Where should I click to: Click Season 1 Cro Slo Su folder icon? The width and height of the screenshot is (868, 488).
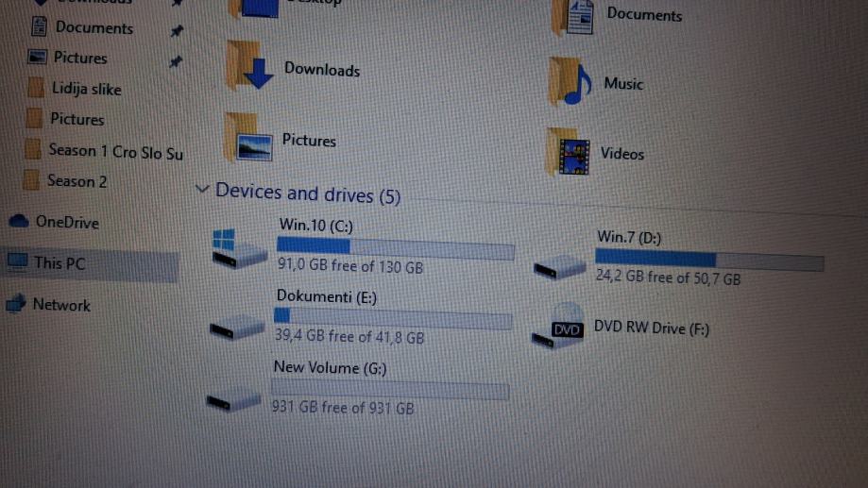coord(33,149)
